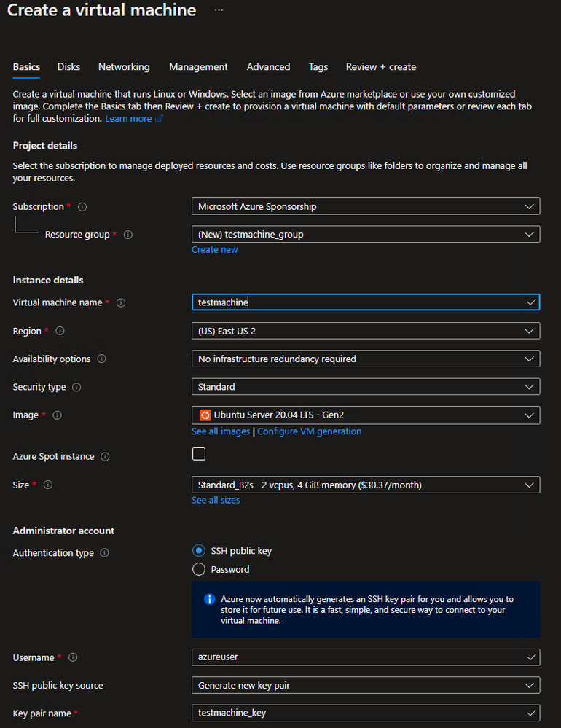Open the Resource group dropdown
The image size is (561, 728).
(x=366, y=235)
